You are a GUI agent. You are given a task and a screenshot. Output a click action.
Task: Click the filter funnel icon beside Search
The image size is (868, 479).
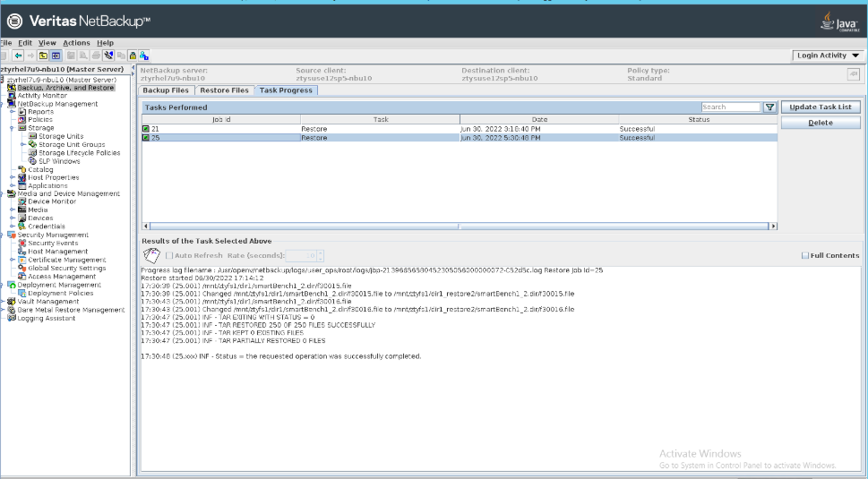coord(770,107)
